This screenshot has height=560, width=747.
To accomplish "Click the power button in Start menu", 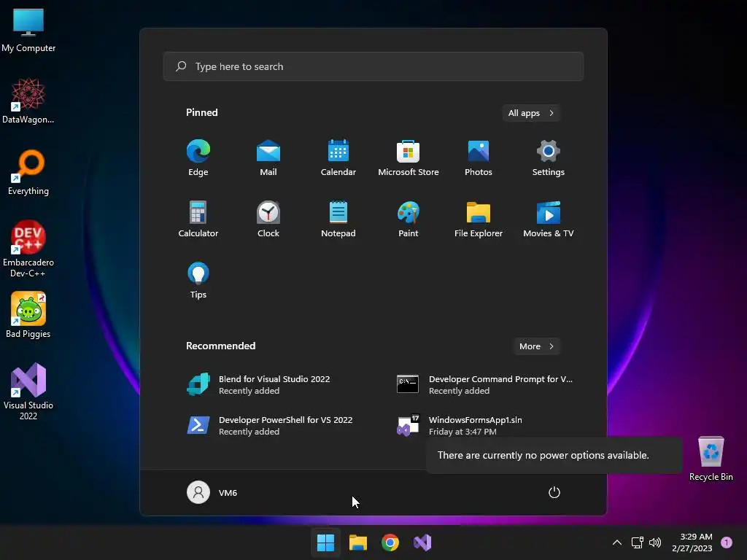I will [x=554, y=492].
